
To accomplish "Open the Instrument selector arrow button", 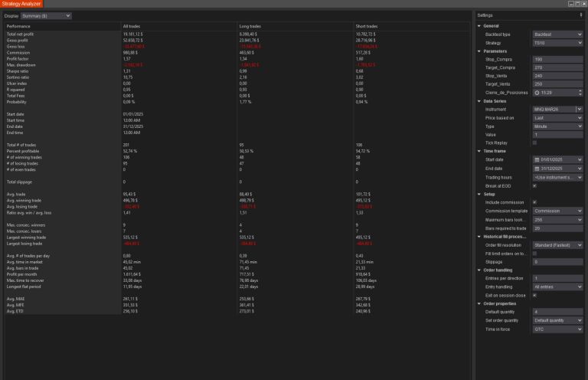I will tap(579, 110).
